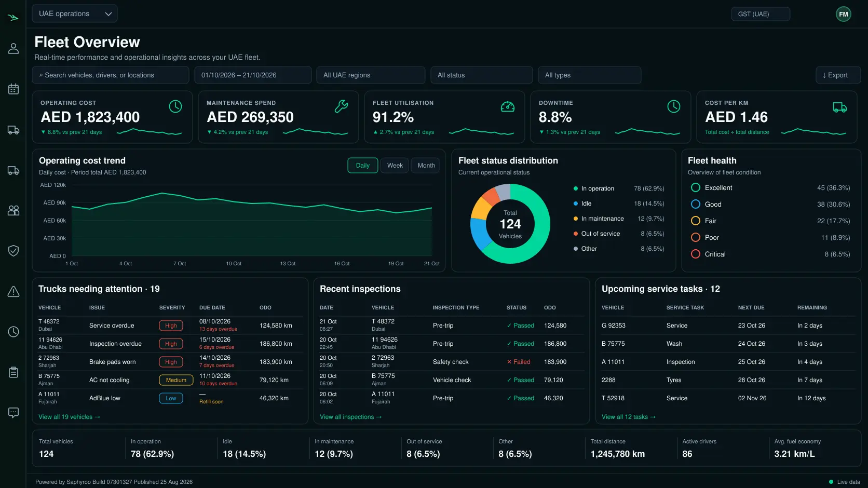Click the Idle blue legend dot
The height and width of the screenshot is (488, 868).
click(x=576, y=204)
